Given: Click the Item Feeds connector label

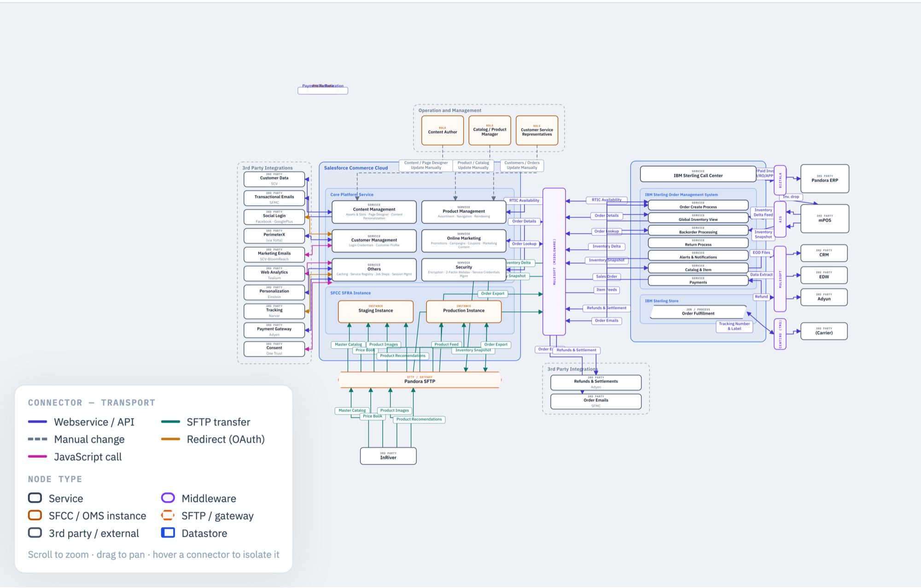Looking at the screenshot, I should (606, 290).
